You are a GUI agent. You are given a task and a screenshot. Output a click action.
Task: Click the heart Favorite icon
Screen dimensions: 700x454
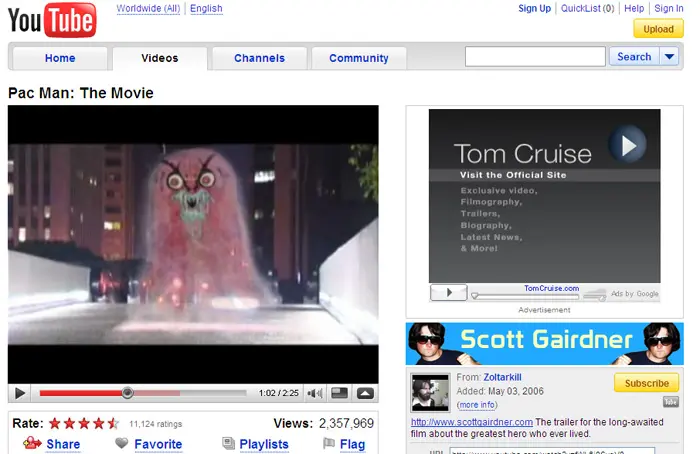(121, 443)
